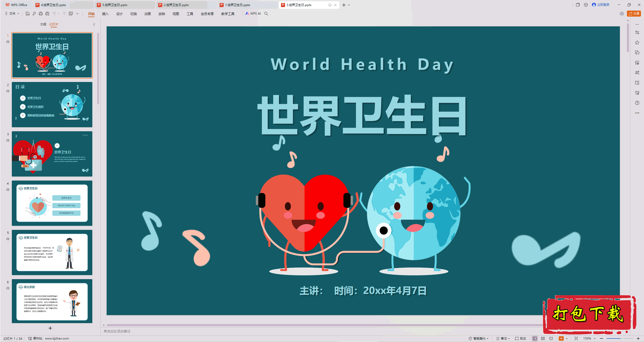
Task: Add new slide with plus button
Action: tap(50, 328)
